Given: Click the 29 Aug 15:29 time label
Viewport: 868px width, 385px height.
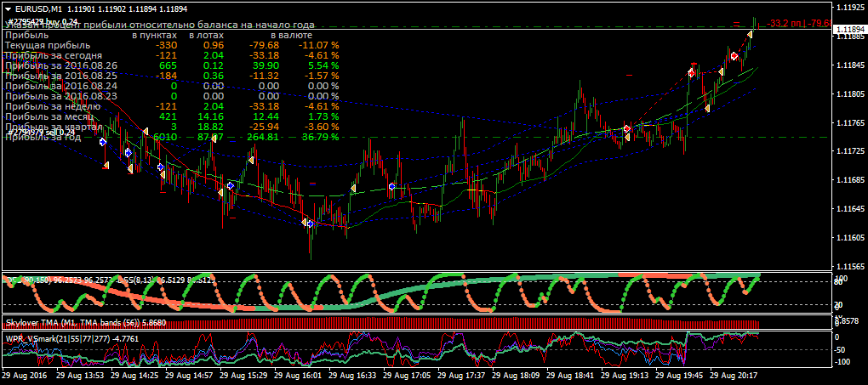Looking at the screenshot, I should 242,375.
